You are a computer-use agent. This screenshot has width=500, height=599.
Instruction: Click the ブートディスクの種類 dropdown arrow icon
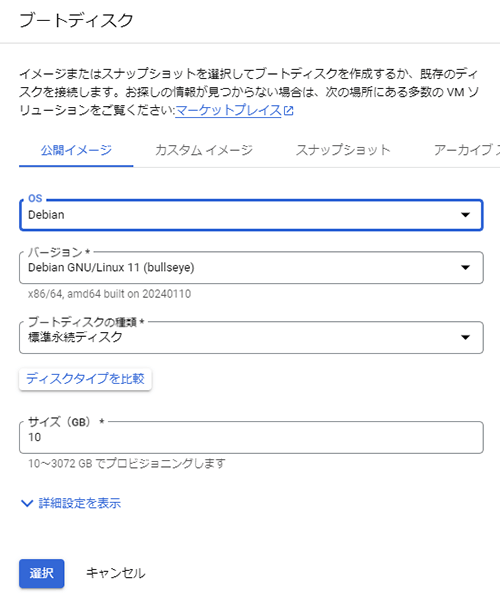(x=465, y=337)
